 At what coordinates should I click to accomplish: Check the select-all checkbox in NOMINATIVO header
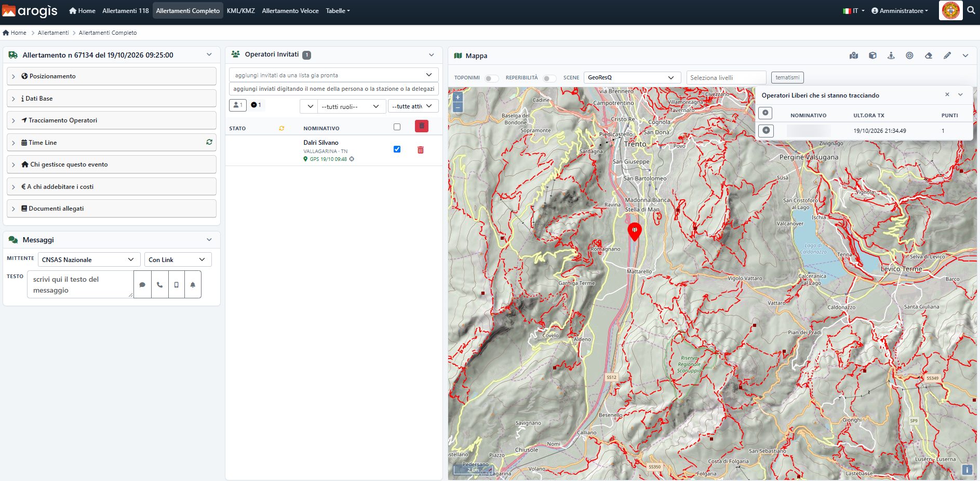coord(397,127)
